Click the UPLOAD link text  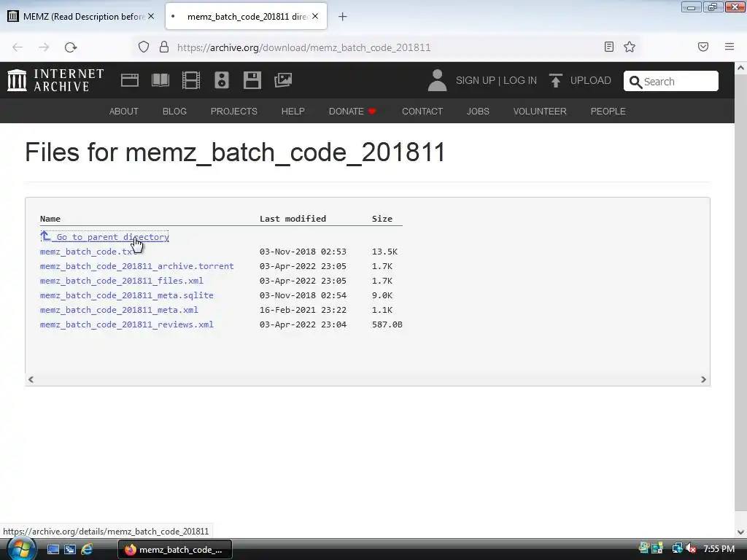(591, 80)
